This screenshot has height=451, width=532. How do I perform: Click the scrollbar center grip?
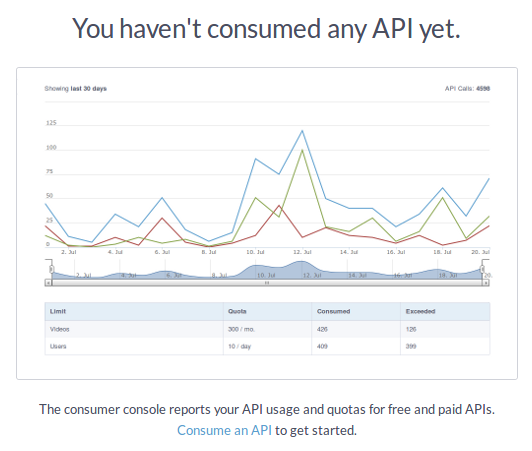pyautogui.click(x=267, y=282)
